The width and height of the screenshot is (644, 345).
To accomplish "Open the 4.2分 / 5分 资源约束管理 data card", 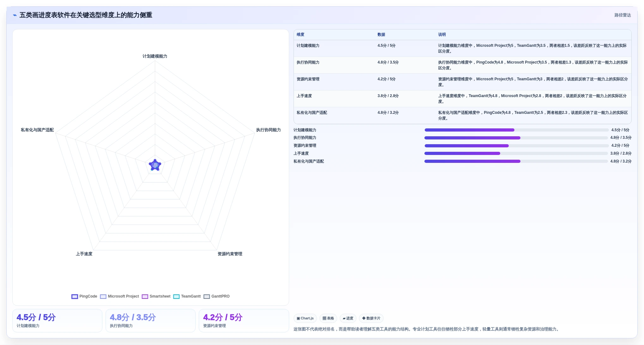I will pyautogui.click(x=244, y=321).
